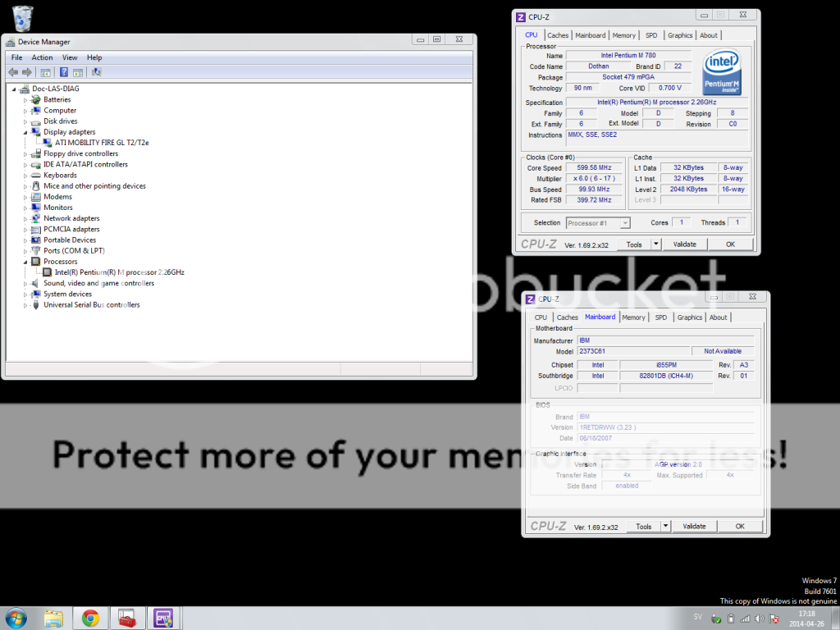840x630 pixels.
Task: Open Google Chrome from the taskbar
Action: 90,618
